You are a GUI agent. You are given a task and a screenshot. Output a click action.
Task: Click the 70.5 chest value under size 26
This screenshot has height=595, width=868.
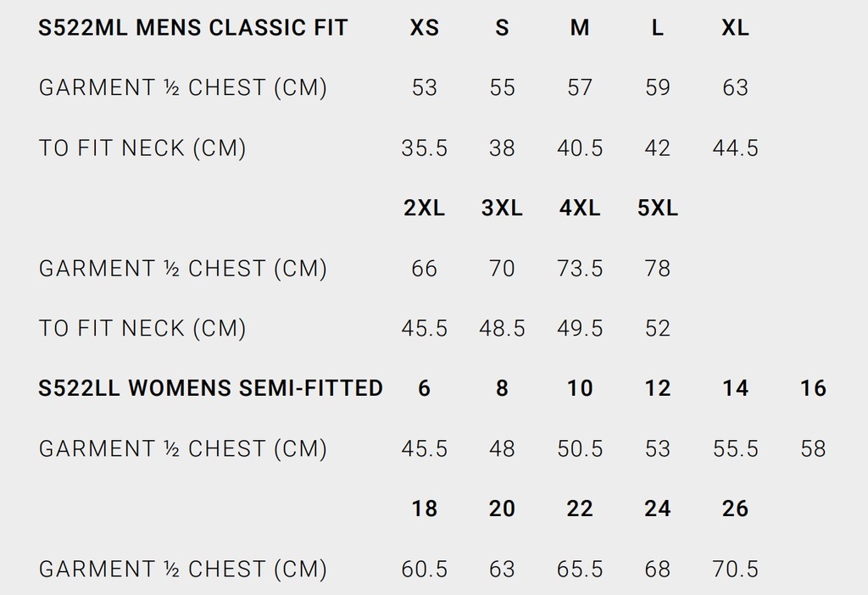tap(735, 569)
